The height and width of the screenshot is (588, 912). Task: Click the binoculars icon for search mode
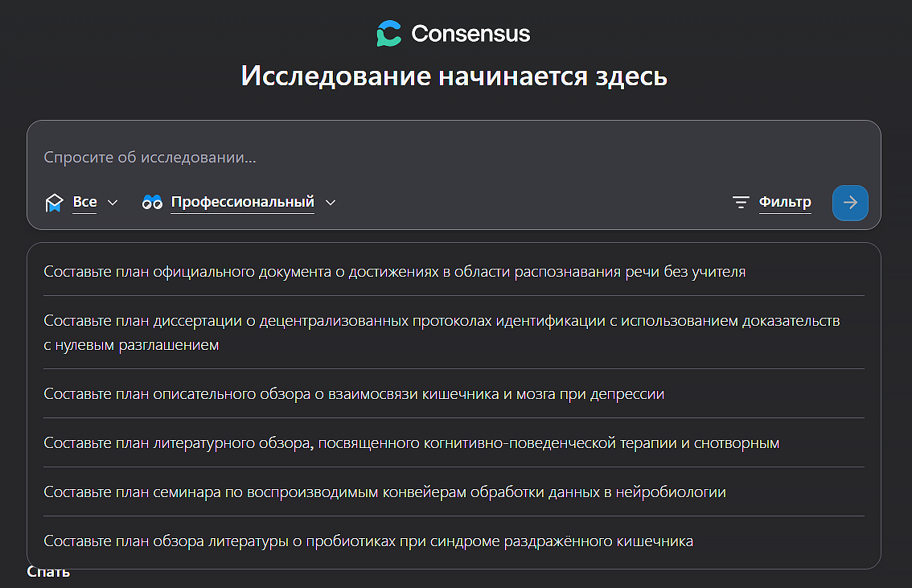click(151, 203)
